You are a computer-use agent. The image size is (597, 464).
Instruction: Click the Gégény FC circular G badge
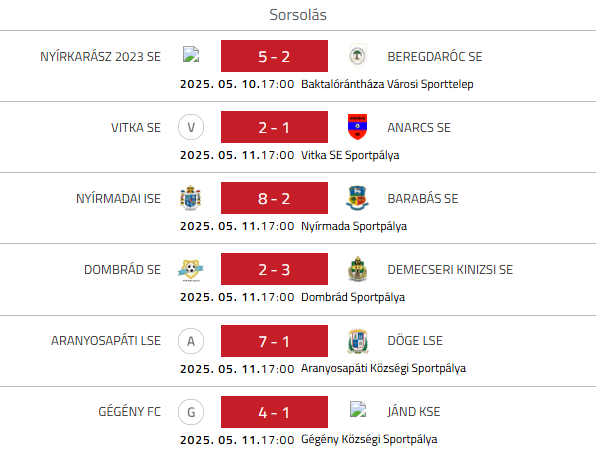pyautogui.click(x=191, y=412)
